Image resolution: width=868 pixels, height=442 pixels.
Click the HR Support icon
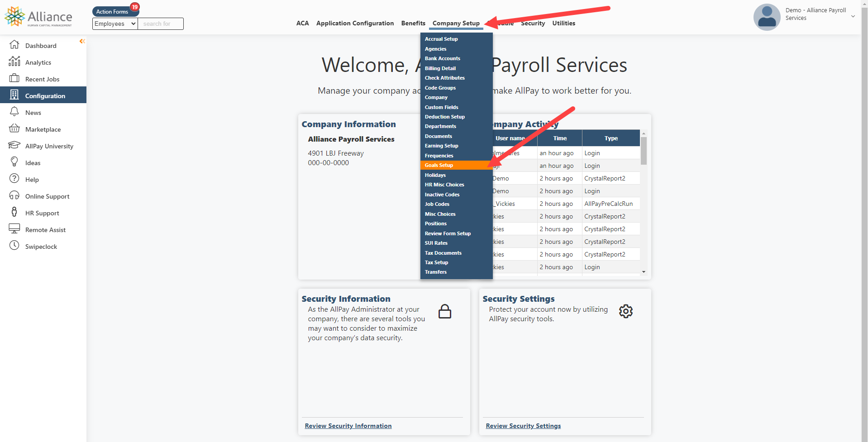pyautogui.click(x=14, y=212)
